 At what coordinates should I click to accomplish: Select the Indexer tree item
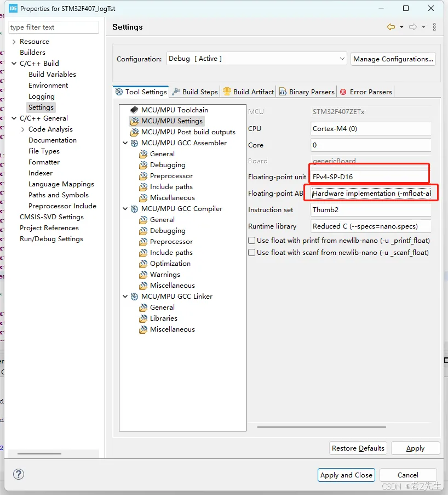click(41, 173)
